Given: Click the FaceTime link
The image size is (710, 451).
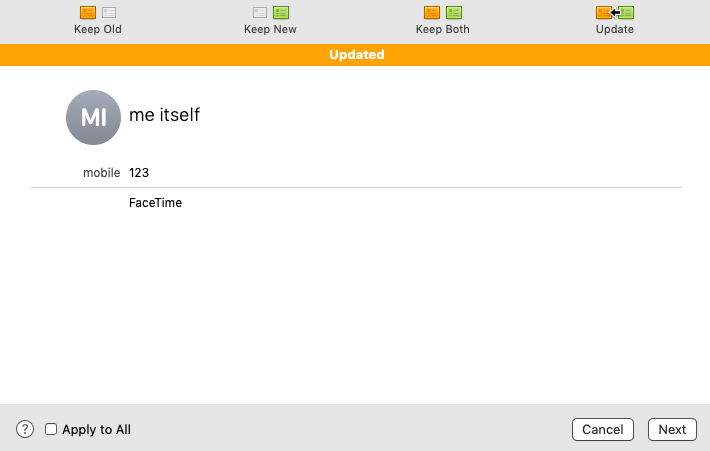Looking at the screenshot, I should [x=155, y=202].
